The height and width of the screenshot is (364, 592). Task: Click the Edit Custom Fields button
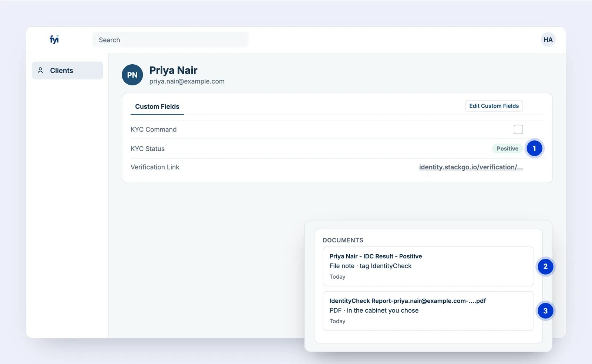[x=494, y=106]
